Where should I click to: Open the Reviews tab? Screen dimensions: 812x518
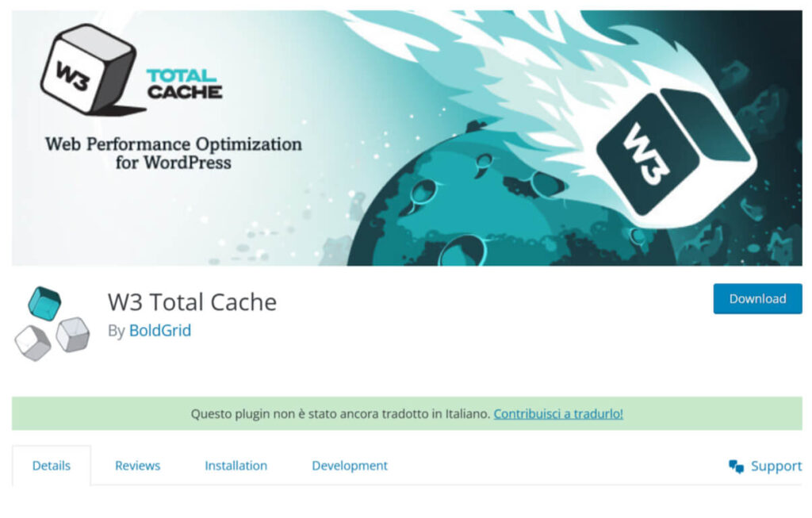[x=137, y=466]
